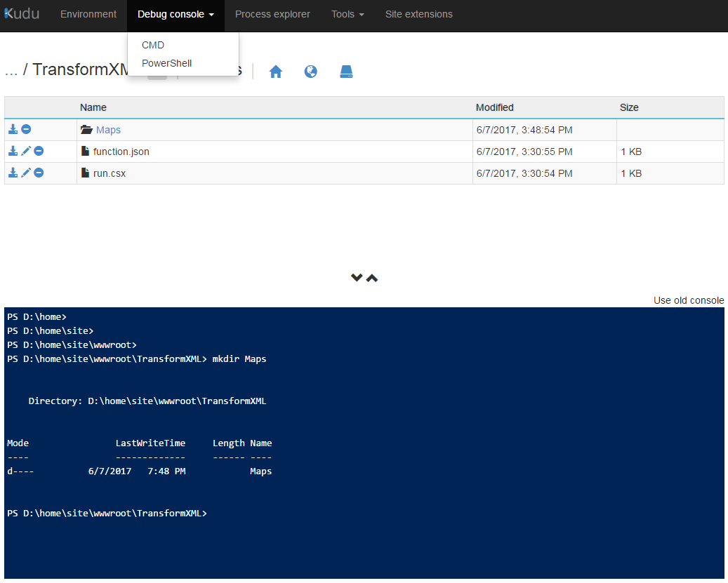Click the Size column header

pyautogui.click(x=629, y=107)
